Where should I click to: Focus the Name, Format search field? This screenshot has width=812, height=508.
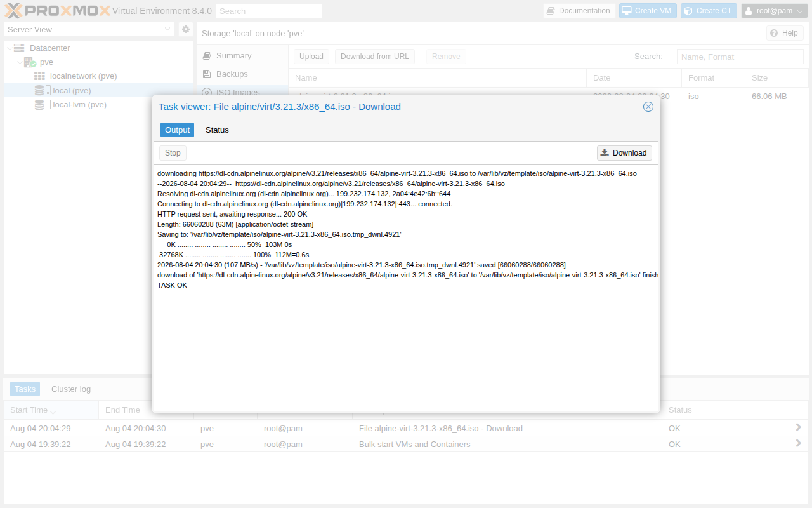point(740,57)
